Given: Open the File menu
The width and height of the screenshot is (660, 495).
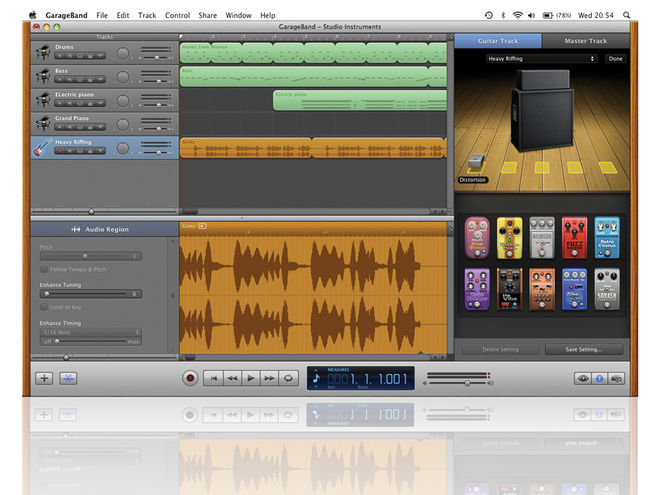Looking at the screenshot, I should click(102, 15).
